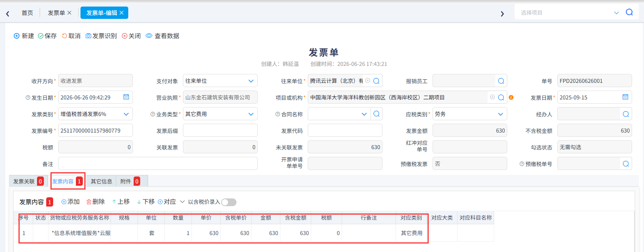Click the help icon next to 发生日期
This screenshot has width=644, height=252.
[x=28, y=97]
